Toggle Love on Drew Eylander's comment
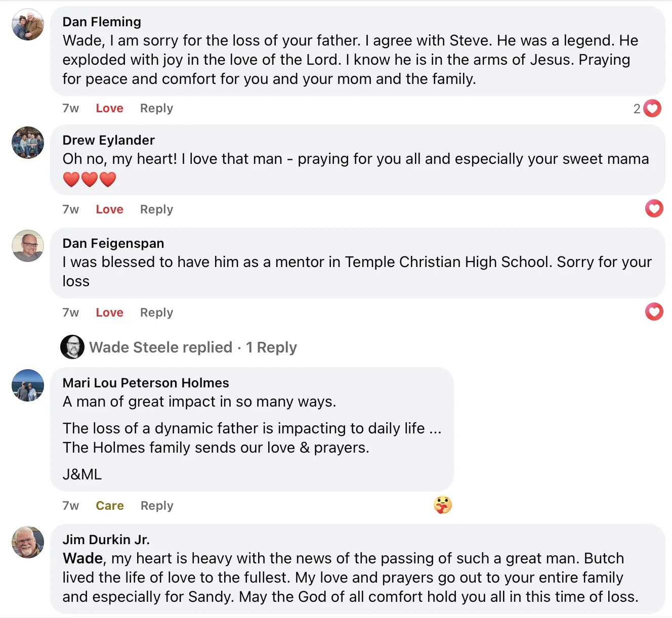The height and width of the screenshot is (618, 672). (109, 209)
